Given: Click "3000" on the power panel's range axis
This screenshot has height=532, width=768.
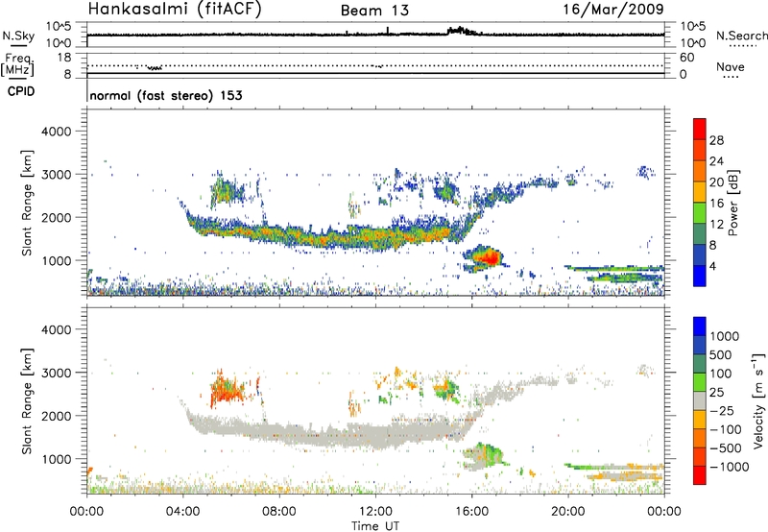Looking at the screenshot, I should (x=56, y=175).
